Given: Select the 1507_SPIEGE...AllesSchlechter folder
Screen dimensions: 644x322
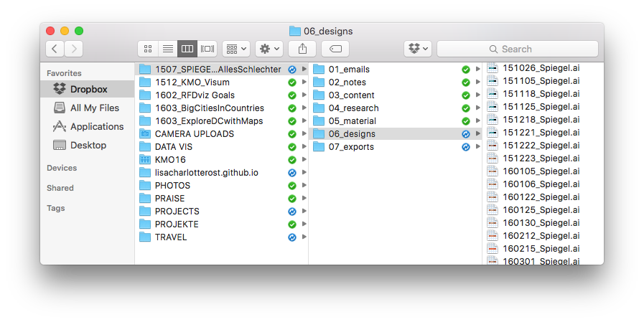Looking at the screenshot, I should click(221, 70).
